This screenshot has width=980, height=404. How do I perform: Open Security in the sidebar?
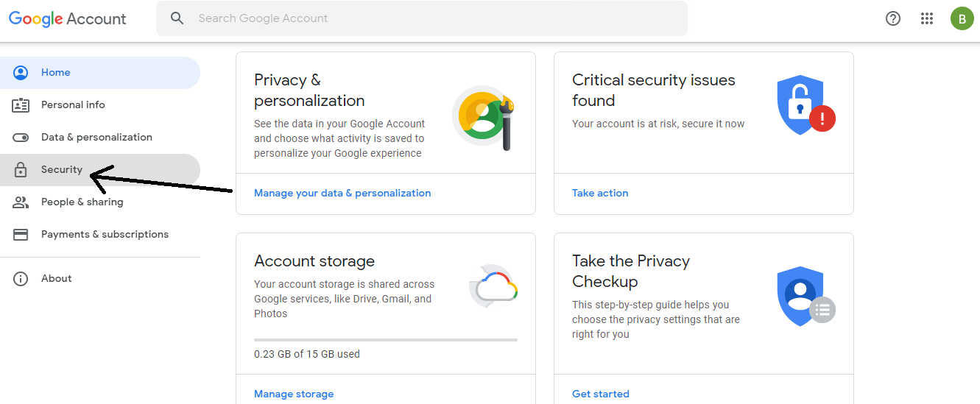pos(100,169)
